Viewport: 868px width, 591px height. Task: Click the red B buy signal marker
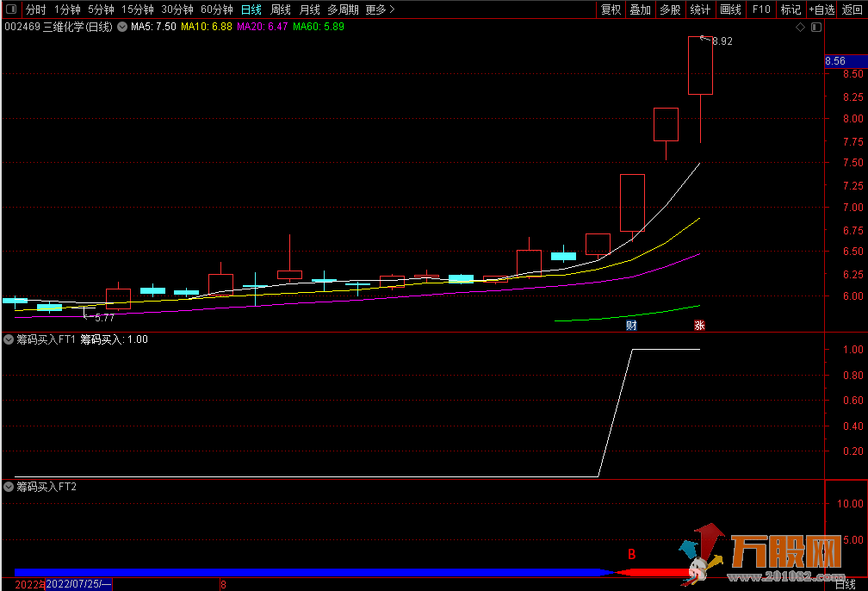point(631,555)
